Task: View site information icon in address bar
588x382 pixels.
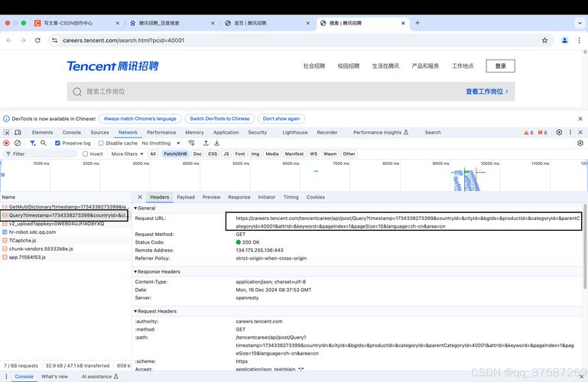Action: [x=55, y=40]
